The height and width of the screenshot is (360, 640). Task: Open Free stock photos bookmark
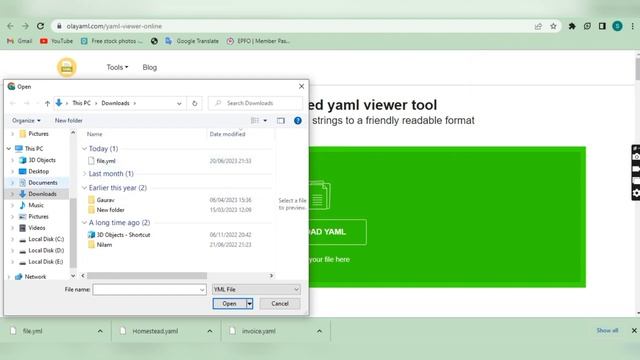tap(112, 41)
